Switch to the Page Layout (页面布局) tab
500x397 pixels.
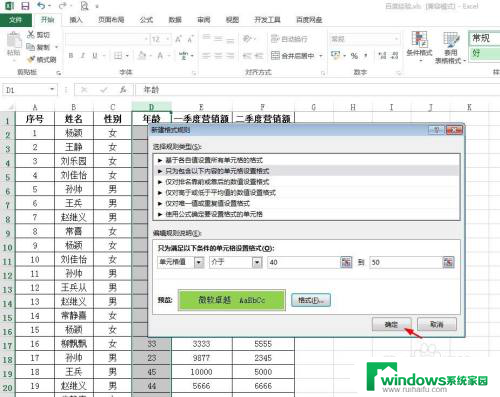point(111,20)
